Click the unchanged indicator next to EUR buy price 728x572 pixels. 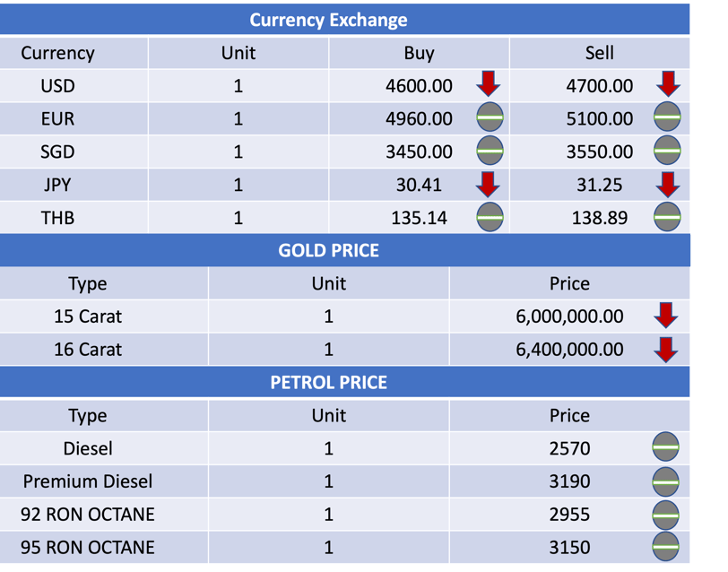(490, 117)
